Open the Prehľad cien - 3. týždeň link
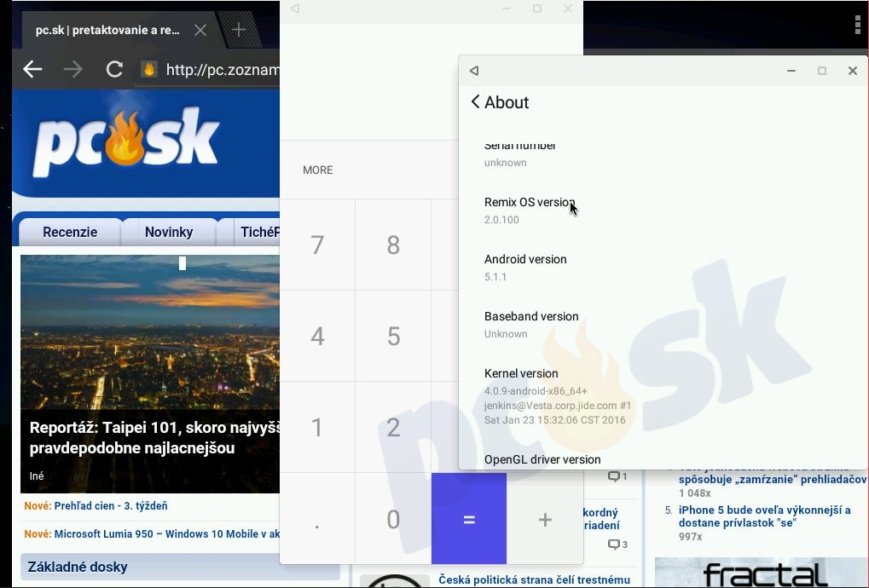Screen dimensions: 869x588 [x=111, y=505]
